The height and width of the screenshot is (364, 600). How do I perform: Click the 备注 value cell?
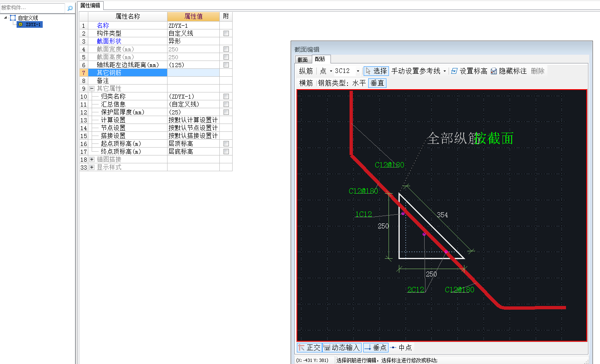(x=193, y=80)
